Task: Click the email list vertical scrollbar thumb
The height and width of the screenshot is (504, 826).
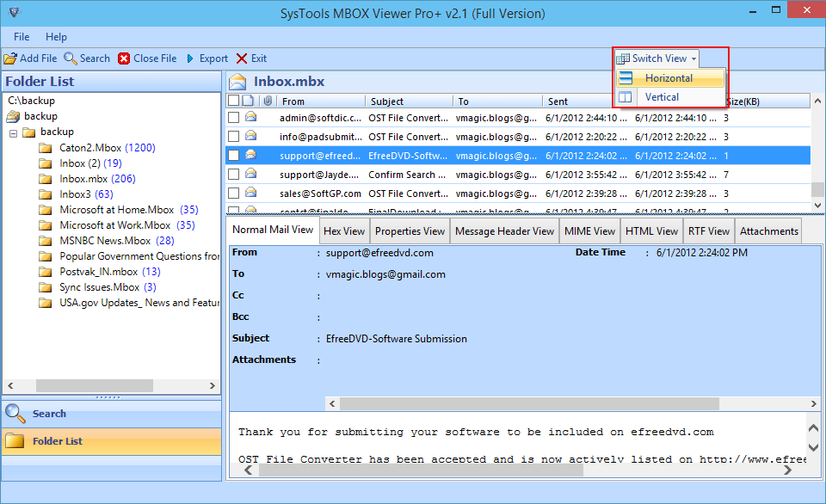Action: tap(817, 188)
